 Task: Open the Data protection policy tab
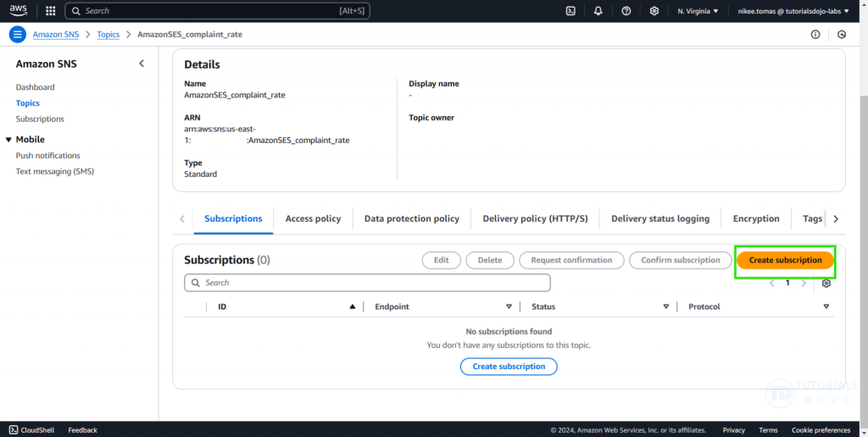(412, 218)
